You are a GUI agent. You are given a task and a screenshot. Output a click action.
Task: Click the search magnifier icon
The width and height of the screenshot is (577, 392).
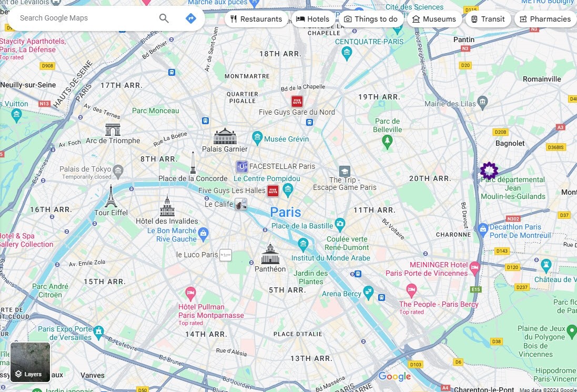click(x=164, y=18)
